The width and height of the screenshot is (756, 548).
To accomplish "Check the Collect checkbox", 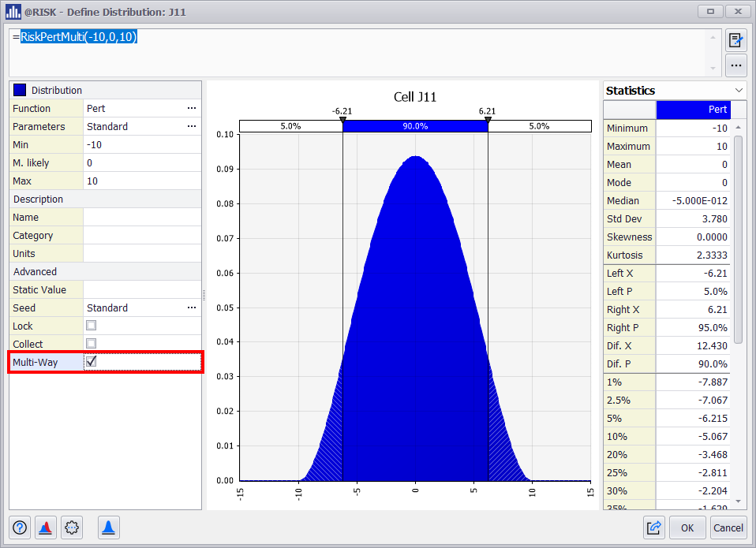I will (x=92, y=344).
